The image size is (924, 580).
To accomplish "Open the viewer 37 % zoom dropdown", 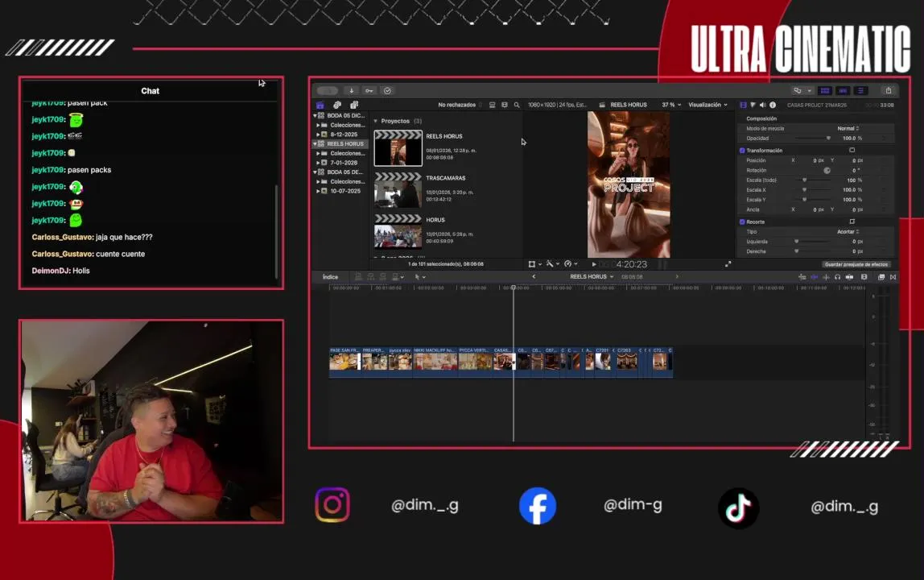I will 671,105.
